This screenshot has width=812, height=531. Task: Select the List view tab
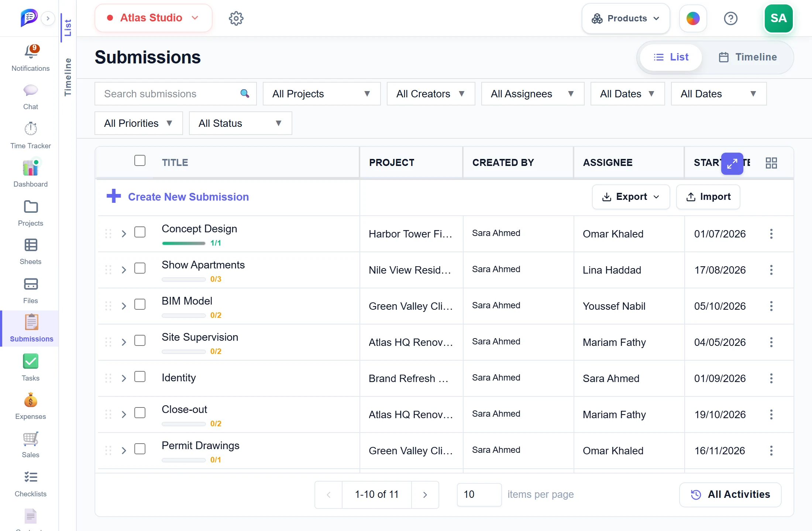tap(671, 57)
